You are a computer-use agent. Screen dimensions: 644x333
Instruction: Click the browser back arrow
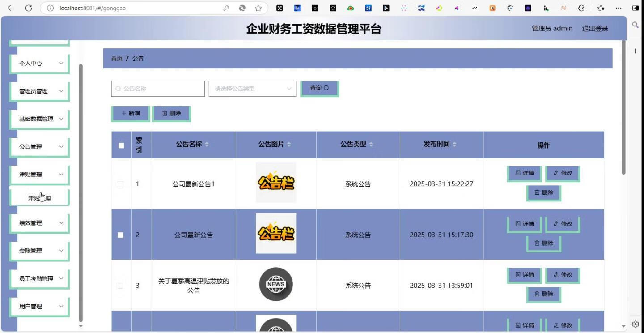coord(11,8)
